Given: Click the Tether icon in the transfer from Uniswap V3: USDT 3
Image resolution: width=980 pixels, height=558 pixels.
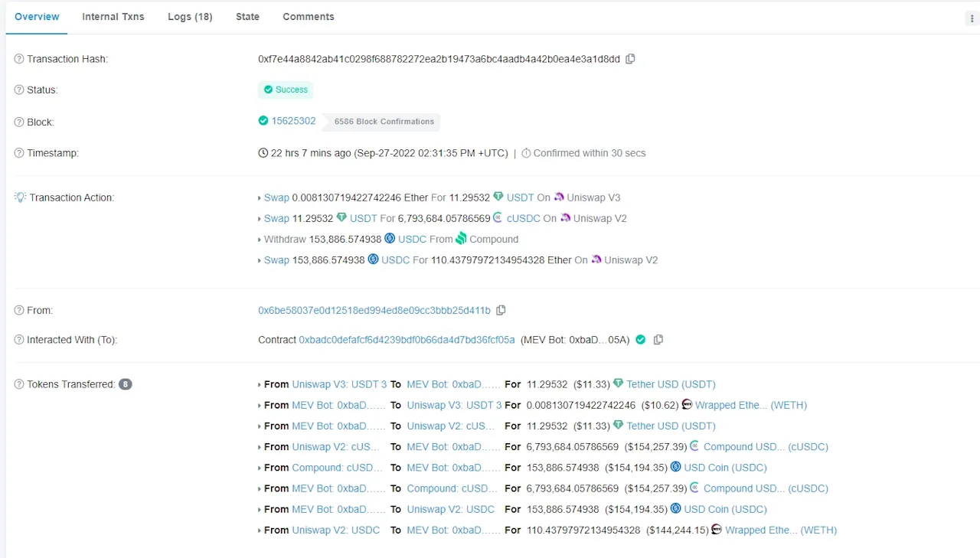Looking at the screenshot, I should coord(619,384).
